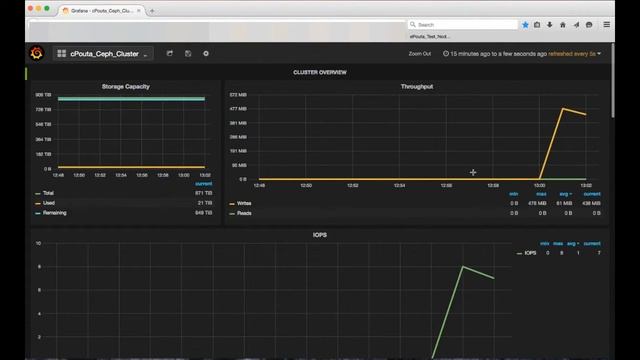The image size is (640, 360).
Task: Click the green row handle at left edge
Action: [26, 73]
